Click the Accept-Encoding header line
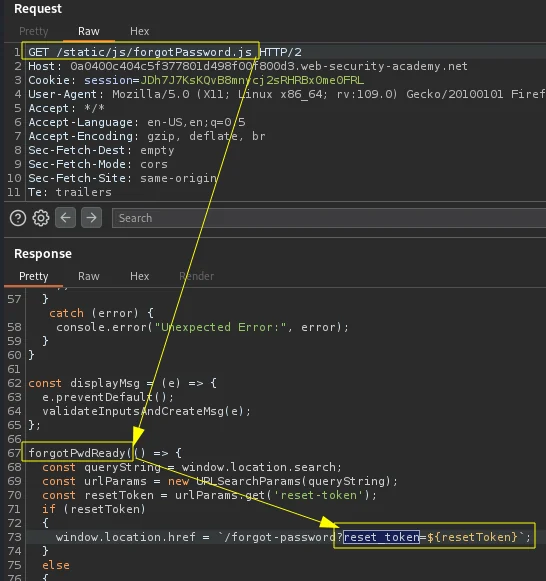The width and height of the screenshot is (546, 581). pos(147,136)
